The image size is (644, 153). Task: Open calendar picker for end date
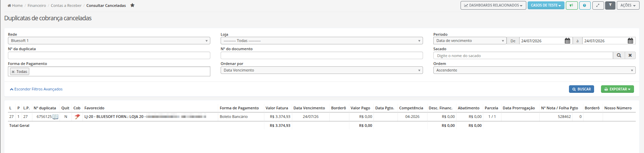point(631,41)
